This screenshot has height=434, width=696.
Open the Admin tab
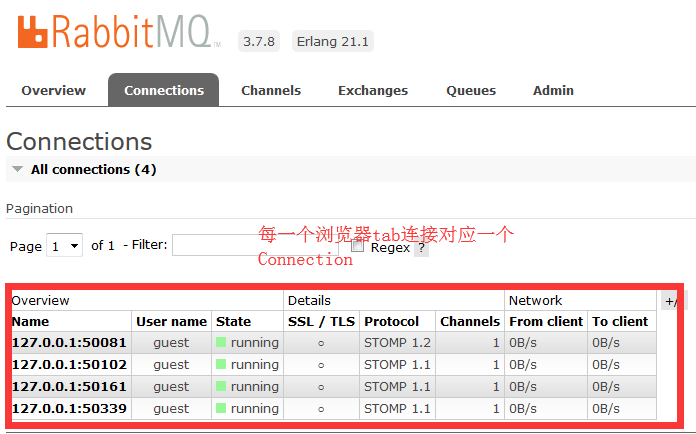pos(553,91)
